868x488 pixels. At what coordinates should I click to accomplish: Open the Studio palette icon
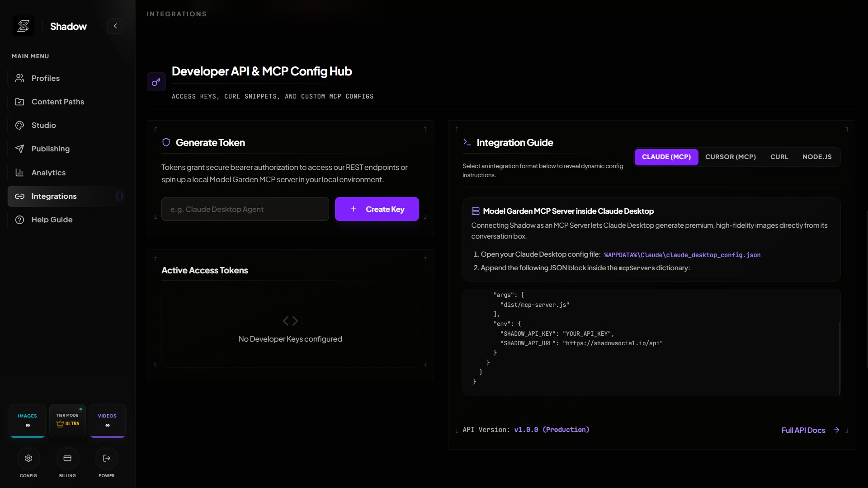20,125
